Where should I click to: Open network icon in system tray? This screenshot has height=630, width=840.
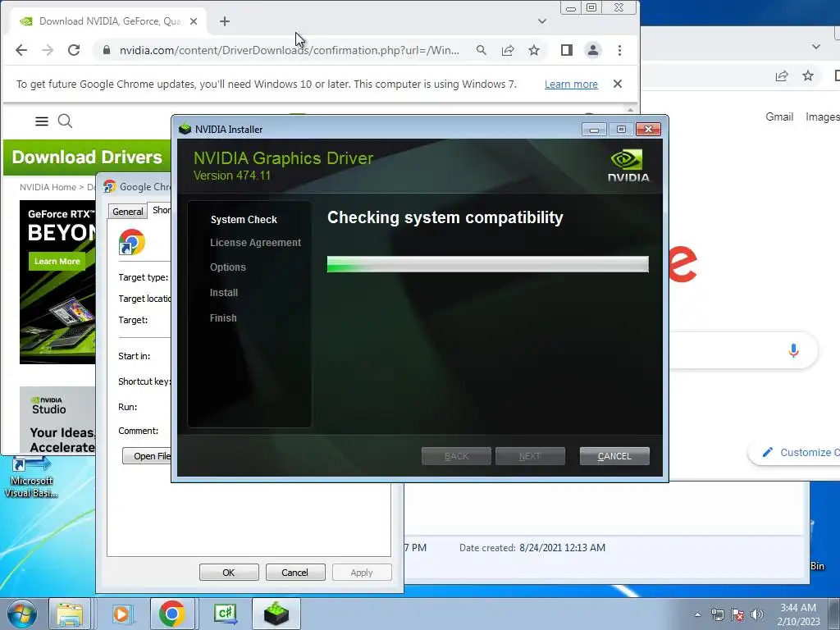pos(717,614)
